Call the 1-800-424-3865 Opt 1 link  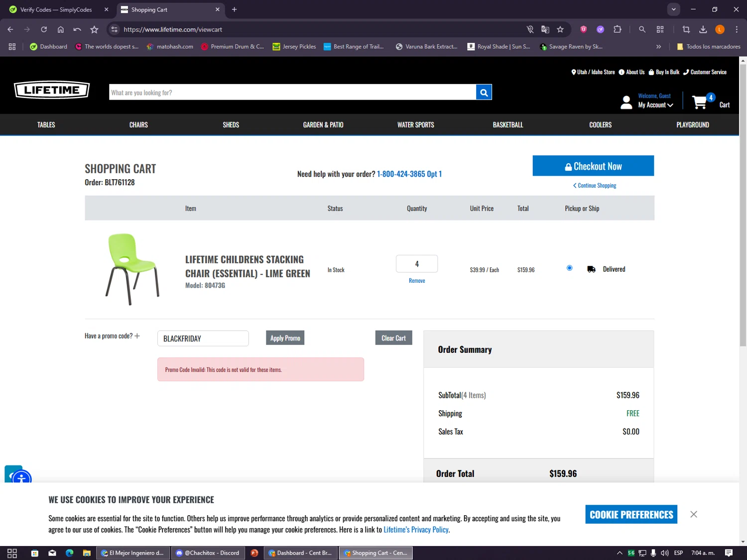pyautogui.click(x=409, y=174)
